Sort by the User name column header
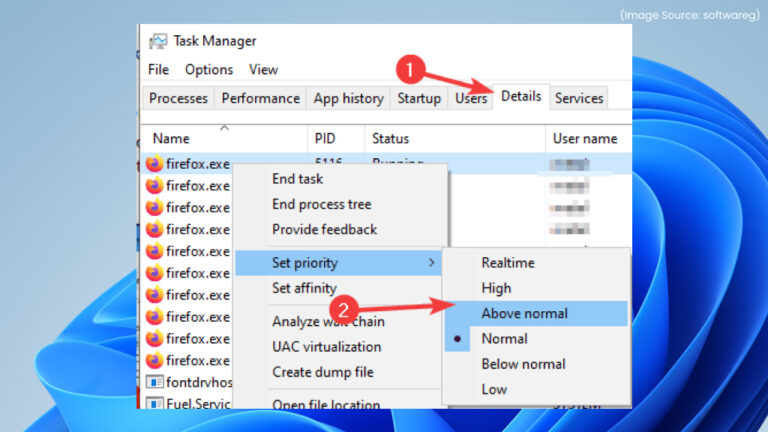768x432 pixels. click(x=588, y=139)
